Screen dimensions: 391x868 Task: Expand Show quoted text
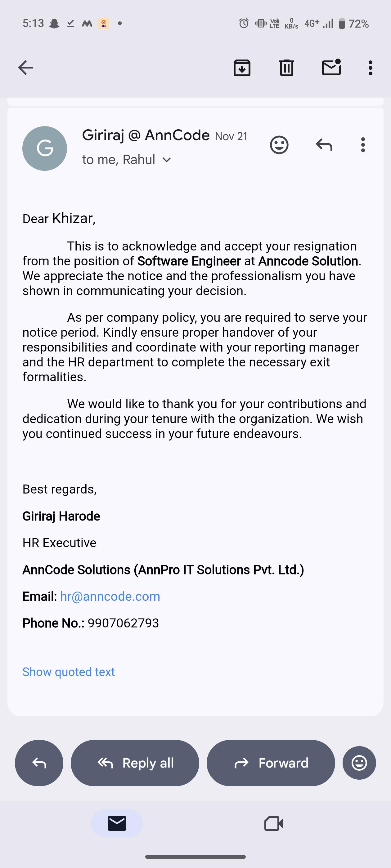coord(69,672)
